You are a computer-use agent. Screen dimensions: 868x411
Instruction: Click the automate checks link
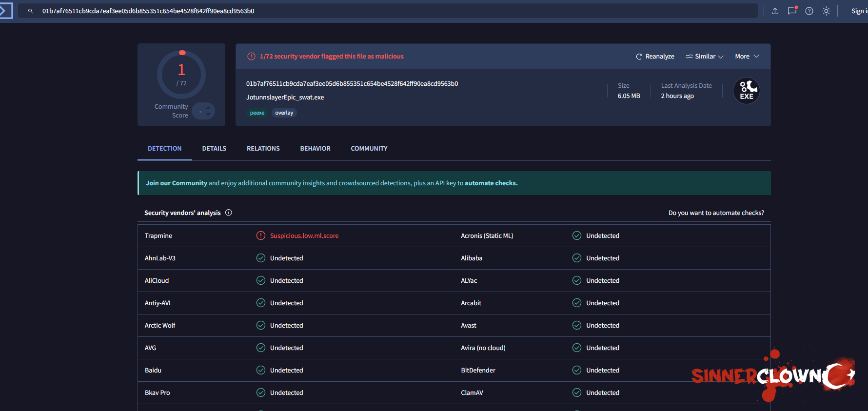point(491,183)
